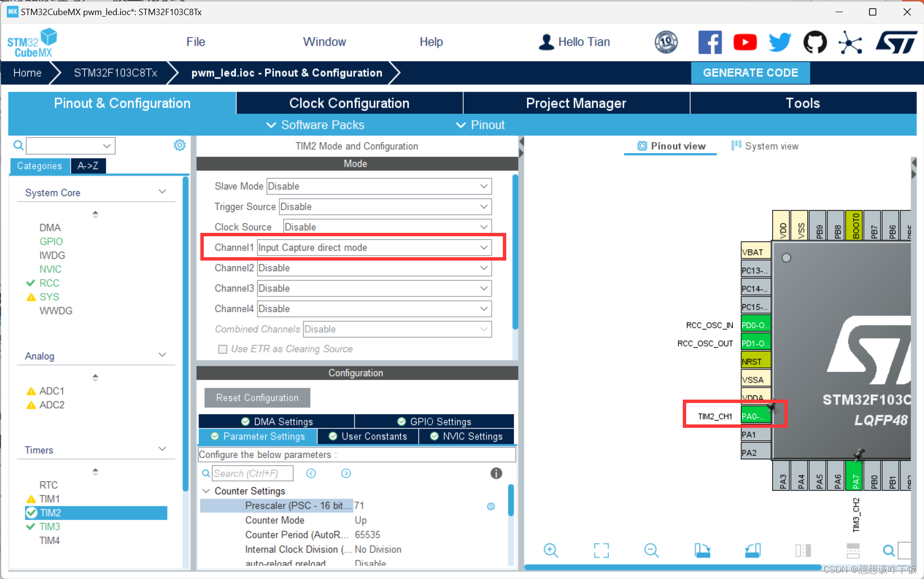The image size is (924, 579).
Task: Click the Reset Configuration button
Action: coord(257,398)
